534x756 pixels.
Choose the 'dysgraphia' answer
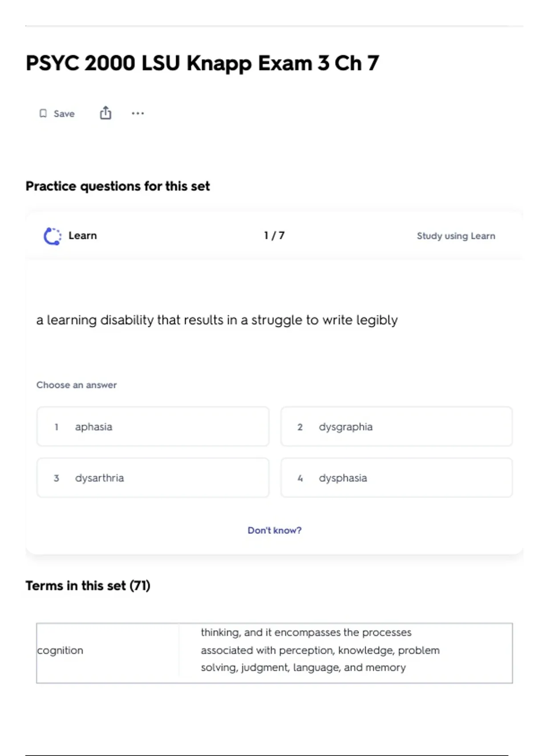(x=396, y=426)
